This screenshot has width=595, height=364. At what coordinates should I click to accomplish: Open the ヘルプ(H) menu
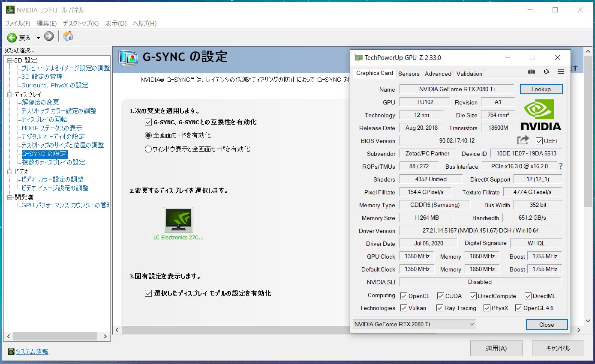pos(145,23)
